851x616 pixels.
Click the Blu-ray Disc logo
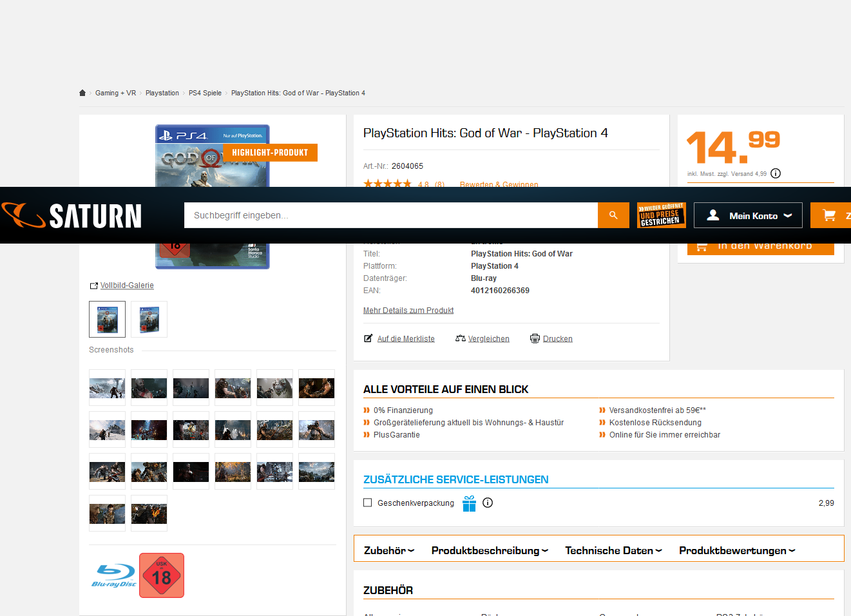click(113, 575)
